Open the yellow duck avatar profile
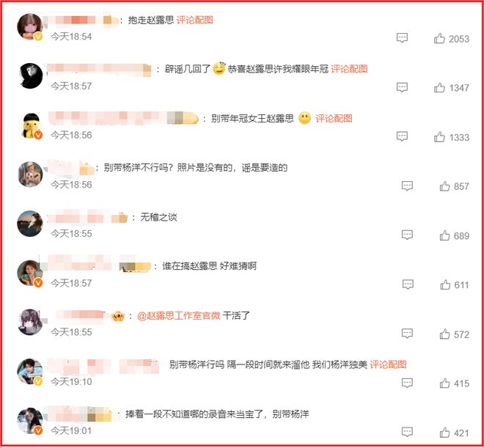This screenshot has width=484, height=448. coord(32,125)
